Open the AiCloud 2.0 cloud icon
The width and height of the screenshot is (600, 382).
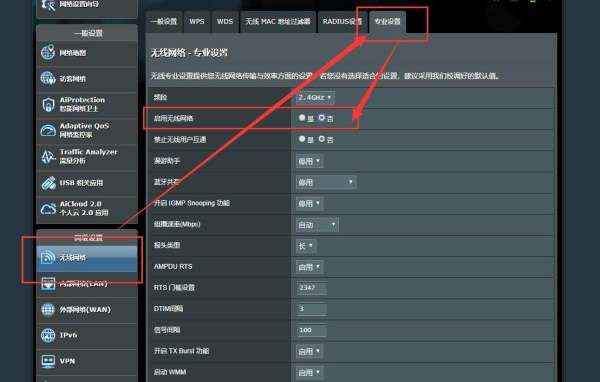click(48, 209)
